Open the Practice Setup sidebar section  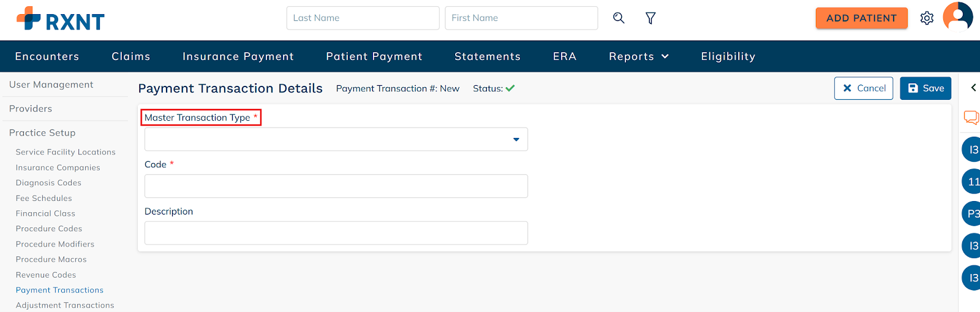(x=42, y=132)
